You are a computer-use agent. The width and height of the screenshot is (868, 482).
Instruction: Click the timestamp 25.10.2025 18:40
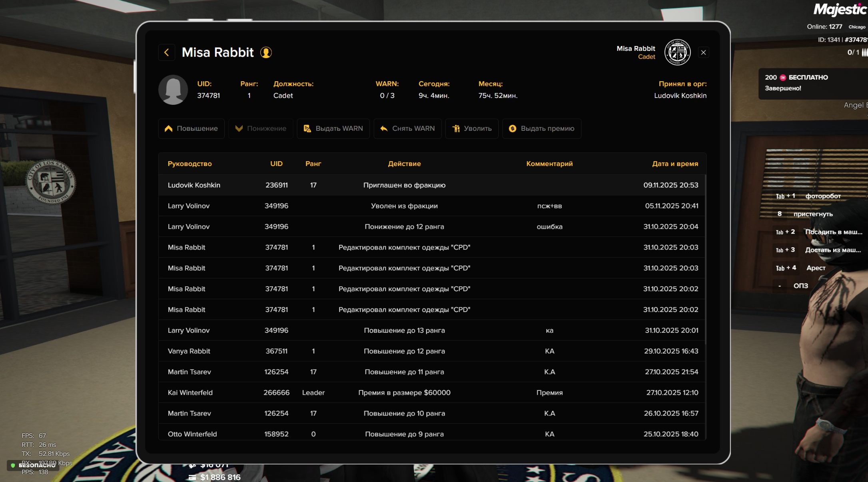point(671,434)
